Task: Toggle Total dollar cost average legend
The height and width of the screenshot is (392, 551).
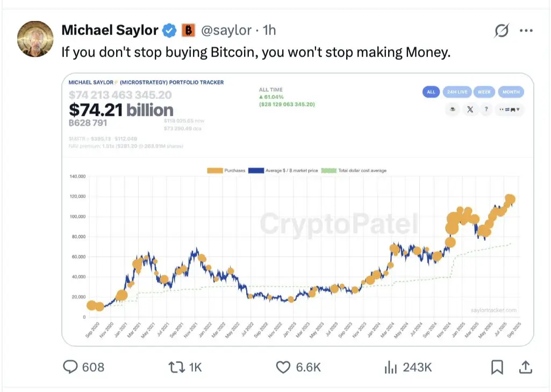Action: click(x=354, y=170)
